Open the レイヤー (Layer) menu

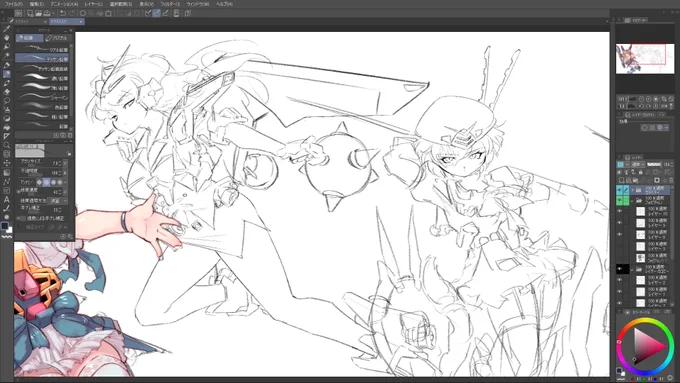[x=94, y=4]
